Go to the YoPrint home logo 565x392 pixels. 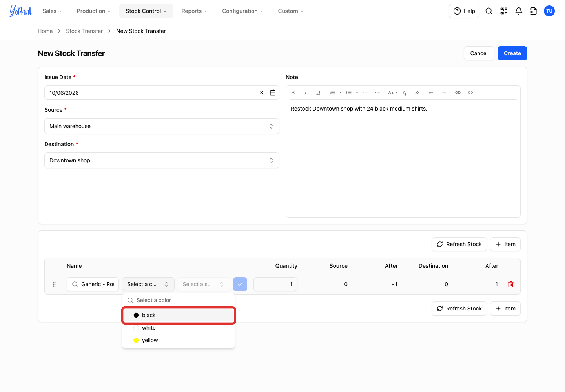pos(20,11)
